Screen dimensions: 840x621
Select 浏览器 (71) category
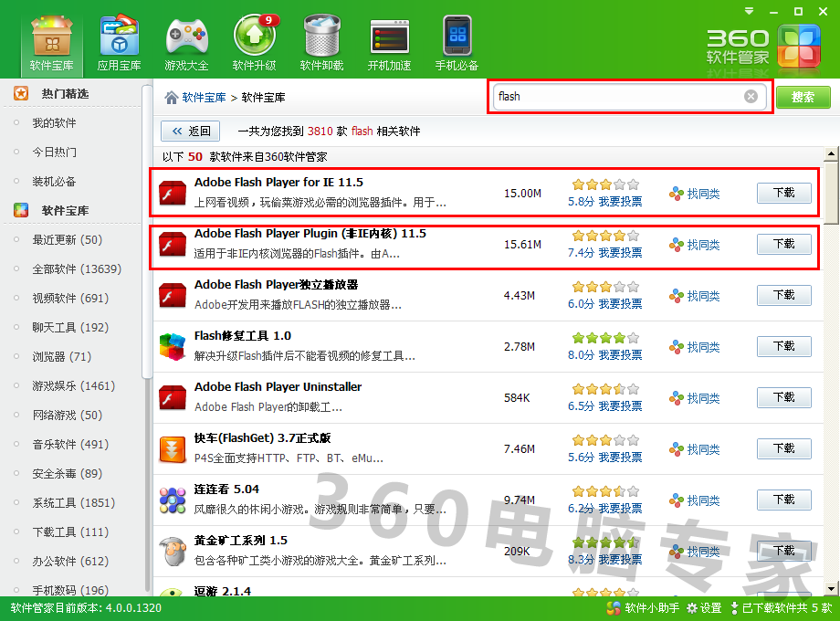[x=61, y=356]
